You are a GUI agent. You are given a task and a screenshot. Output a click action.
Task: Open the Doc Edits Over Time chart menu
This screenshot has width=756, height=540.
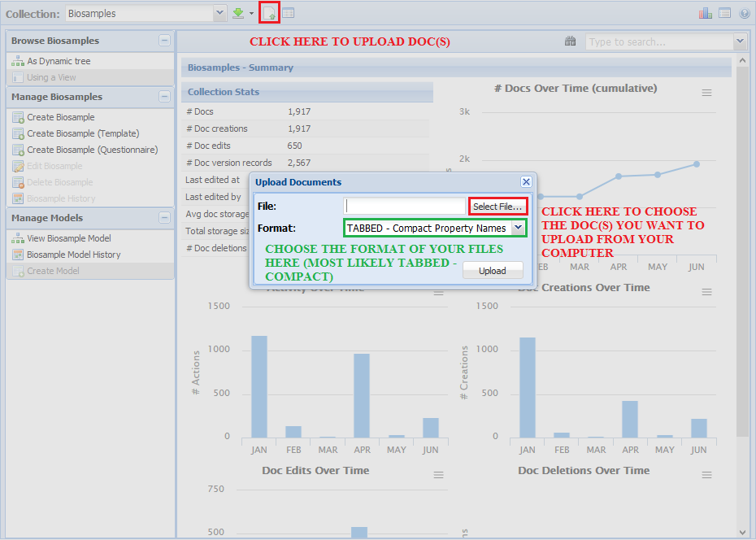pos(439,475)
